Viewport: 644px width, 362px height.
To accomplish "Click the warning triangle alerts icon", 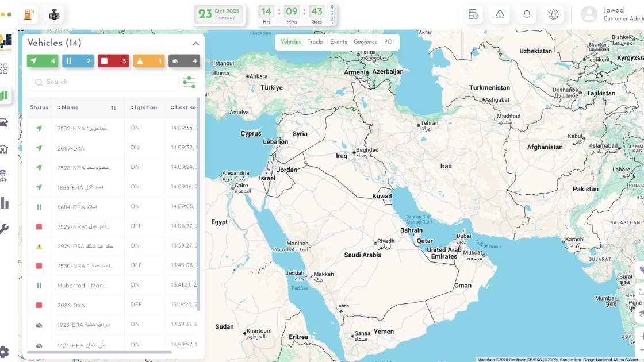I will pos(500,14).
